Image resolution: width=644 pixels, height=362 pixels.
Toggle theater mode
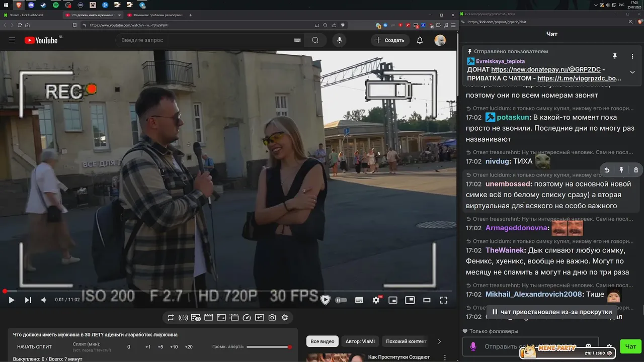pos(427,300)
